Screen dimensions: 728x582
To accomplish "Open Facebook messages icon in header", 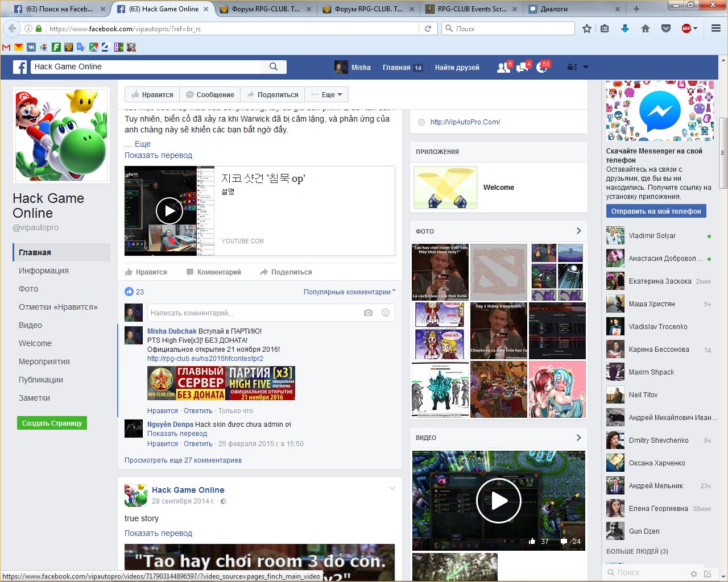I will pos(522,68).
